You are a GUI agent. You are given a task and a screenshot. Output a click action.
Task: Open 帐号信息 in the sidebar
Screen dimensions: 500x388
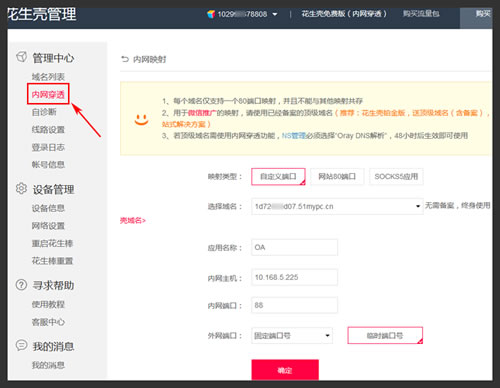click(48, 164)
